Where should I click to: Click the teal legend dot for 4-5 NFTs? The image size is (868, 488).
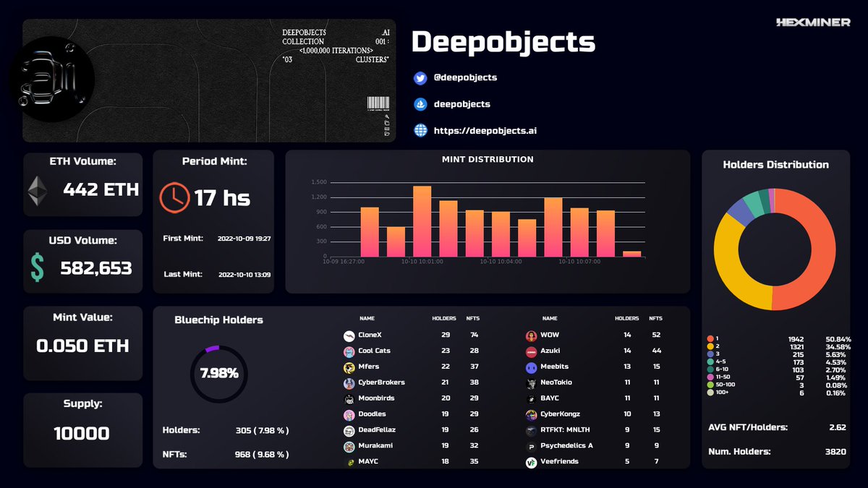tap(710, 362)
